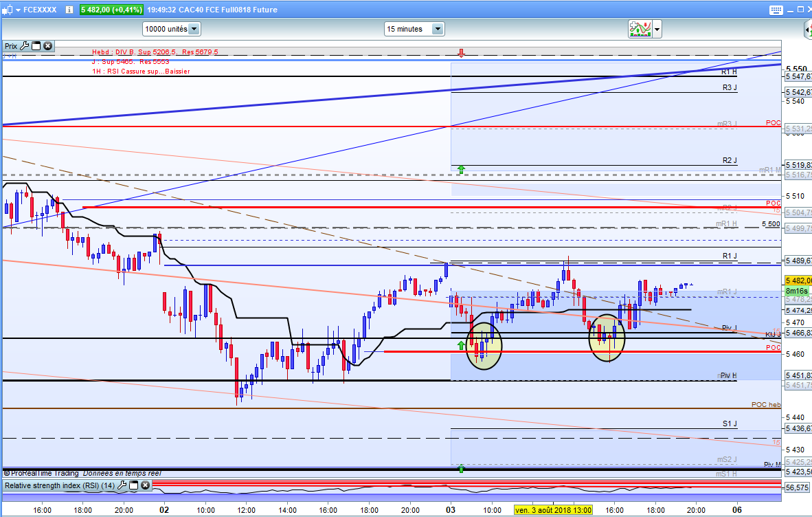Open the 10000 unités dropdown
The height and width of the screenshot is (517, 812).
click(172, 29)
